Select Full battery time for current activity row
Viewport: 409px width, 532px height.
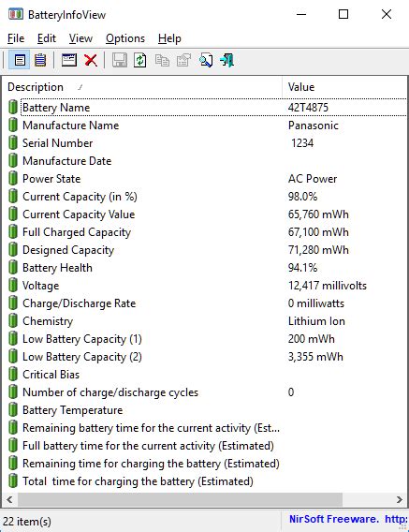pos(204,445)
